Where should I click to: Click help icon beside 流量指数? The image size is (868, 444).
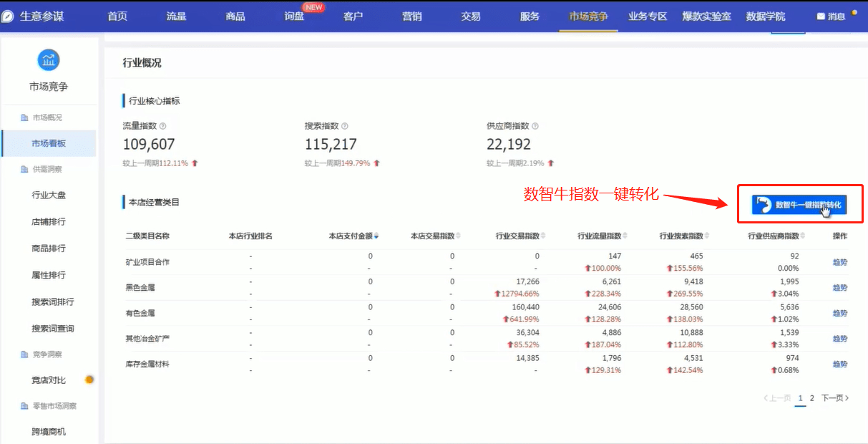[x=163, y=126]
